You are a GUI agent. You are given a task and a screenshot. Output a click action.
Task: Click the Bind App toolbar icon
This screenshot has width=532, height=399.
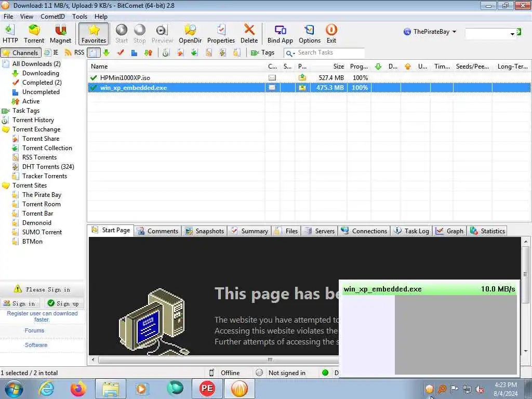pyautogui.click(x=280, y=34)
